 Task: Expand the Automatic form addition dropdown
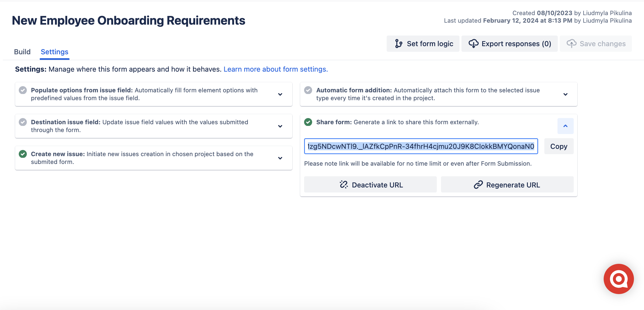click(x=566, y=94)
